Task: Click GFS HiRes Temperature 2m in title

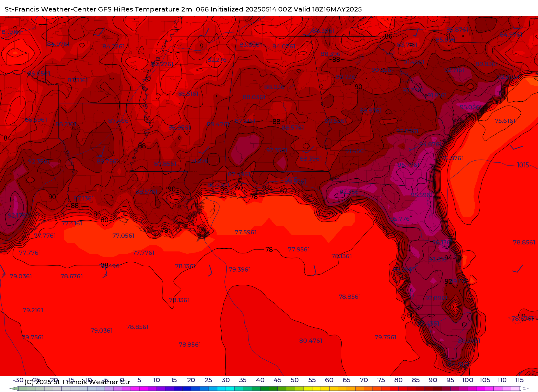Action: (x=145, y=9)
